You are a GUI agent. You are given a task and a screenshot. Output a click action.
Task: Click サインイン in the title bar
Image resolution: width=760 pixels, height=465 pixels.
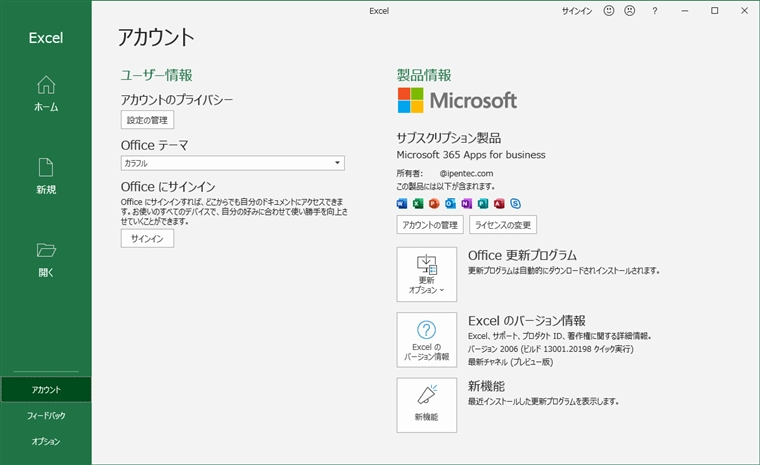577,11
